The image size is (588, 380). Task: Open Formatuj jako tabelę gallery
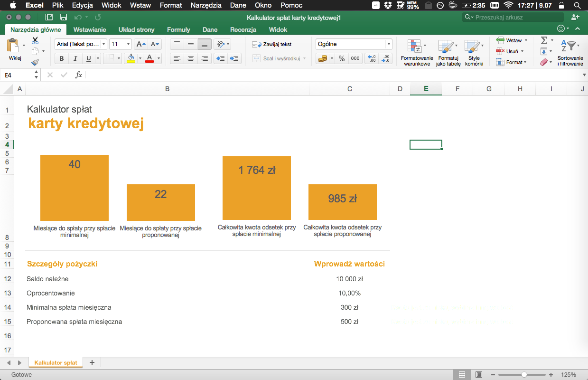point(448,52)
